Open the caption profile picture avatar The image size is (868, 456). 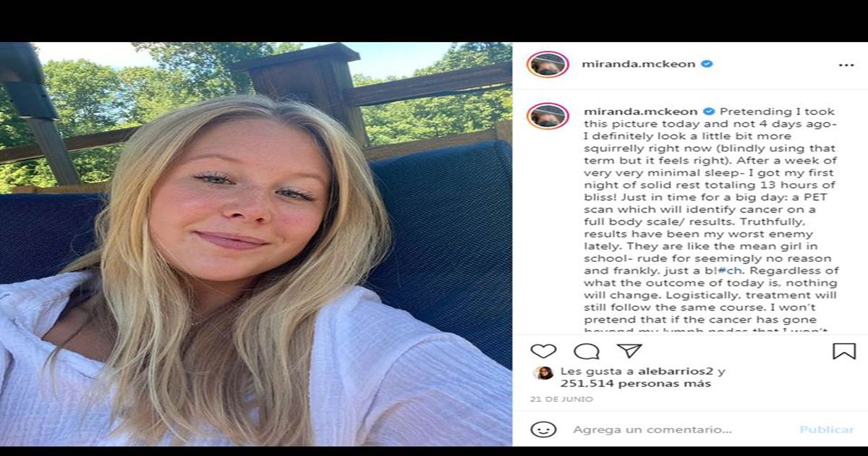548,116
